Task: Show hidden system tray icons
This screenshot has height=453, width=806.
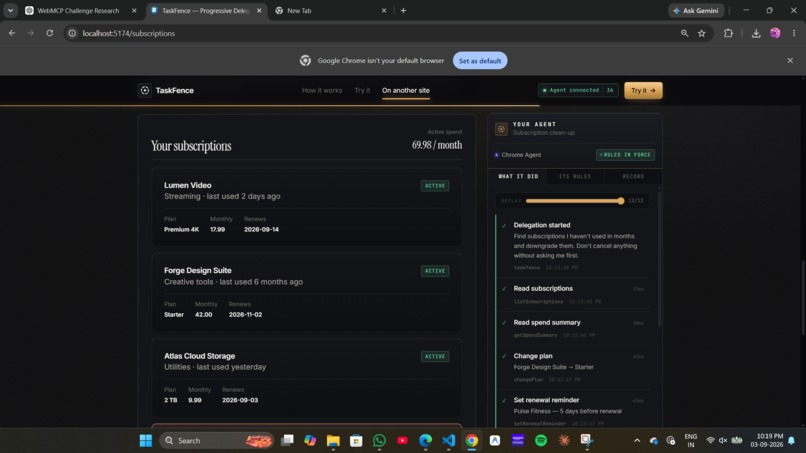Action: 637,441
